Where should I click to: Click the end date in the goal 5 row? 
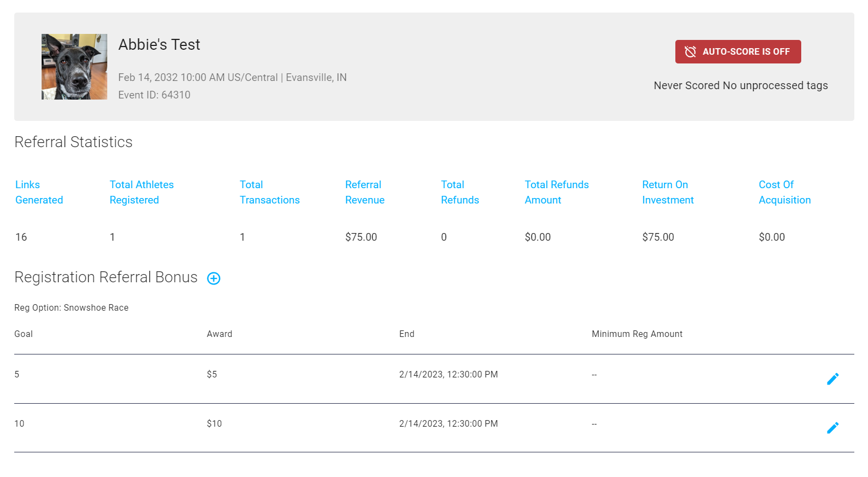(449, 374)
